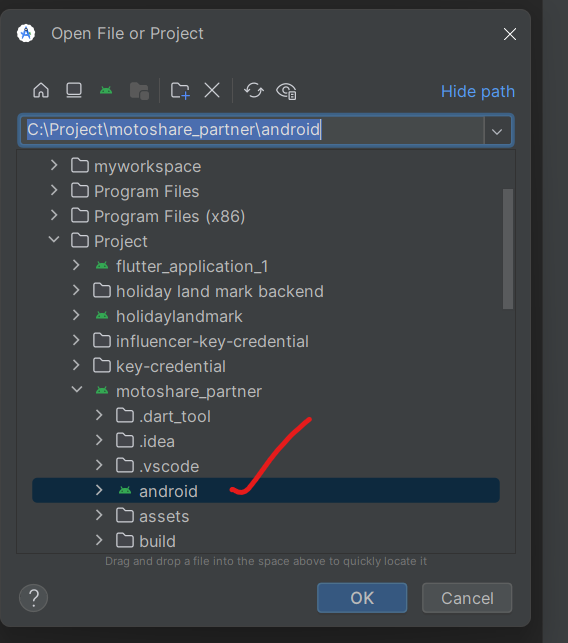Click the Delete toolbar X icon

click(x=212, y=91)
